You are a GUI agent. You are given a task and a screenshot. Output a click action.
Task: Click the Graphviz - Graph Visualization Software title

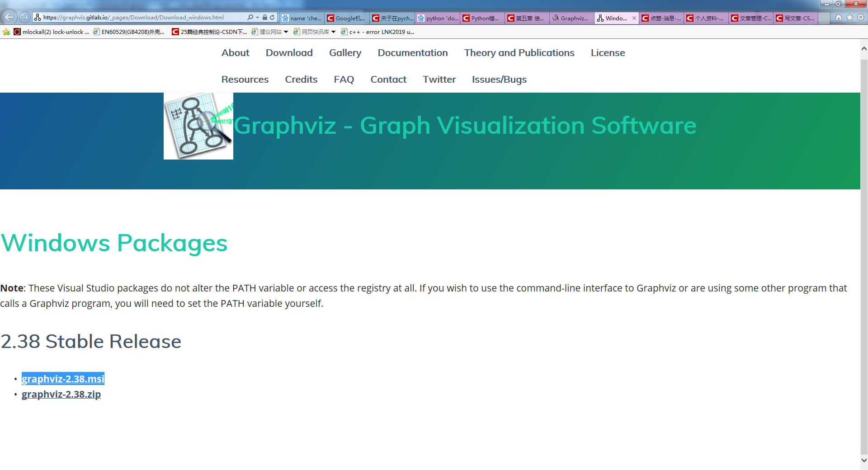465,125
